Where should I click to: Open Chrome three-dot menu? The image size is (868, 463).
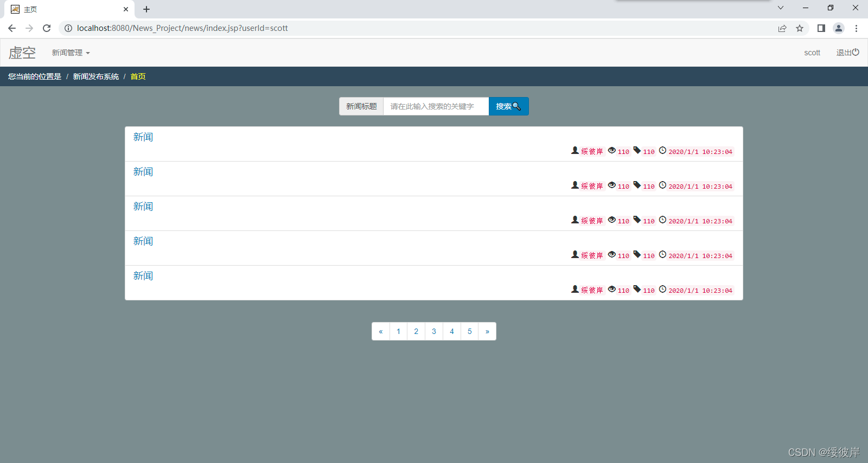coord(856,28)
